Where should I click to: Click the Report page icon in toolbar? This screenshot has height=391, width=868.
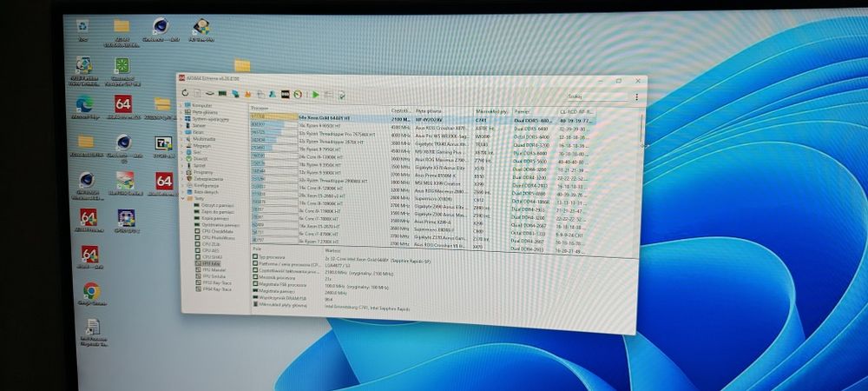point(197,94)
